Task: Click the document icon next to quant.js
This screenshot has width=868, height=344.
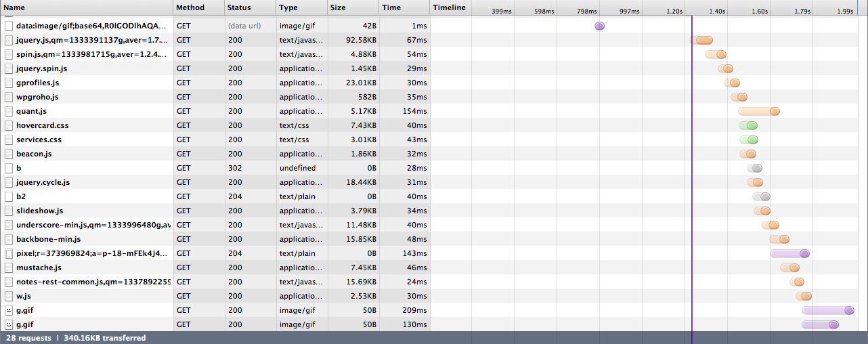Action: (9, 111)
